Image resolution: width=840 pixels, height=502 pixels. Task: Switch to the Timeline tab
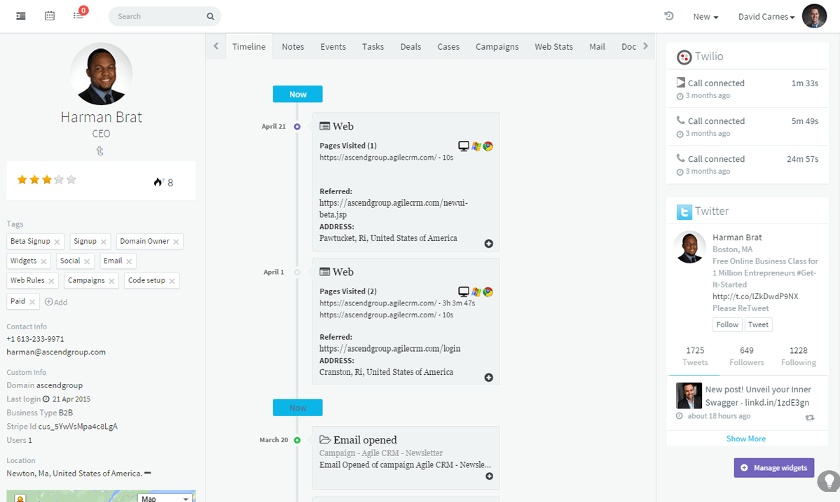click(x=249, y=47)
